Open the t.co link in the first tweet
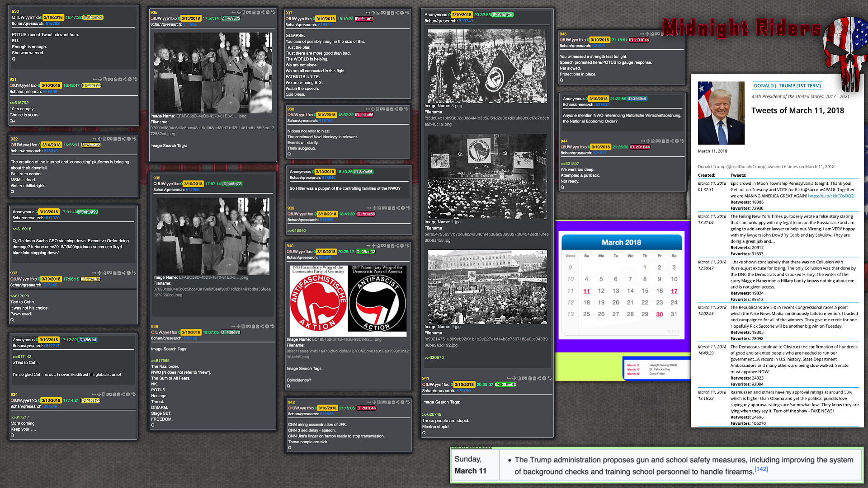Image resolution: width=868 pixels, height=488 pixels. [x=831, y=196]
